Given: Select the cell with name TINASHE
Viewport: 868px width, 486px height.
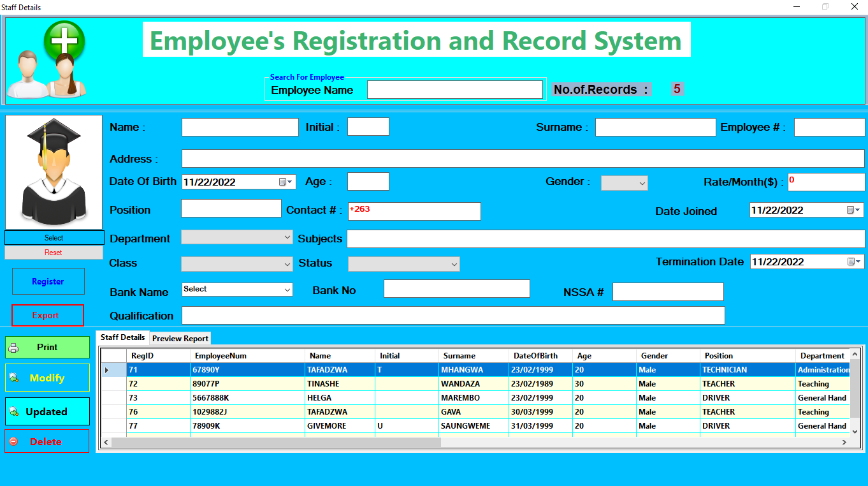Looking at the screenshot, I should (x=340, y=384).
